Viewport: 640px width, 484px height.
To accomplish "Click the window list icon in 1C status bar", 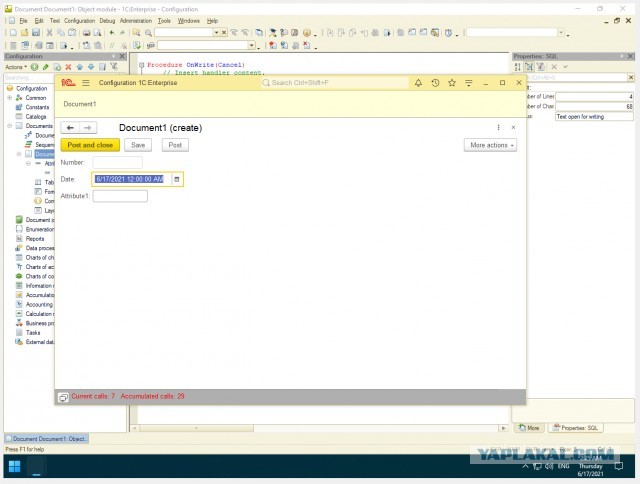I will (63, 397).
